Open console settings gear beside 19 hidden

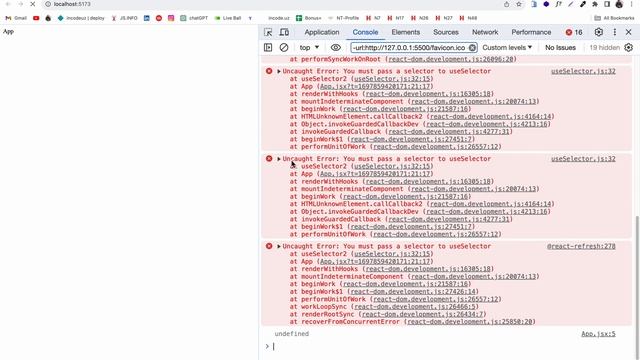[629, 48]
